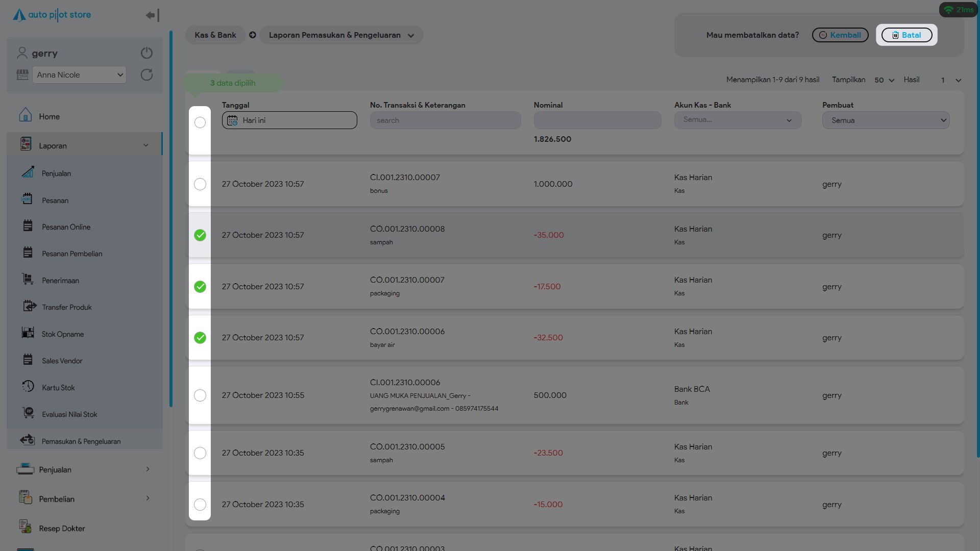Select the CI.001.2310.00007 bonus transaction

click(200, 184)
